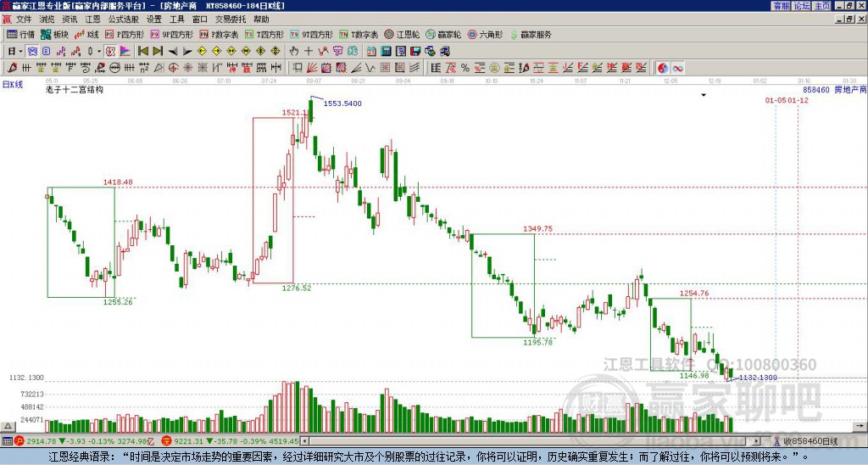
Task: Open the 文件 menu
Action: click(24, 20)
